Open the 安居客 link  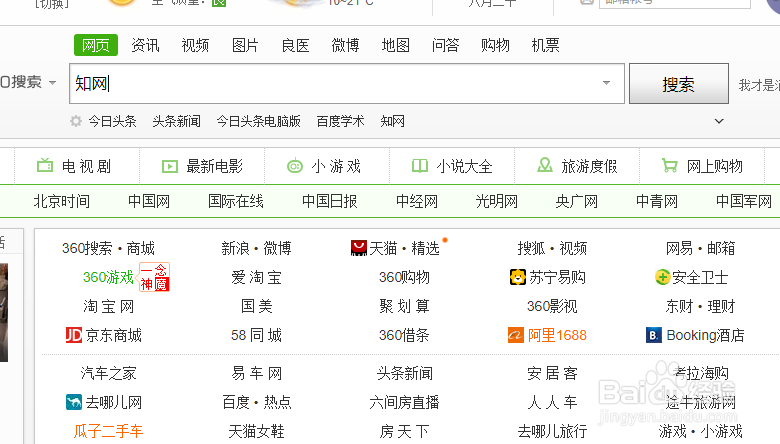[552, 373]
